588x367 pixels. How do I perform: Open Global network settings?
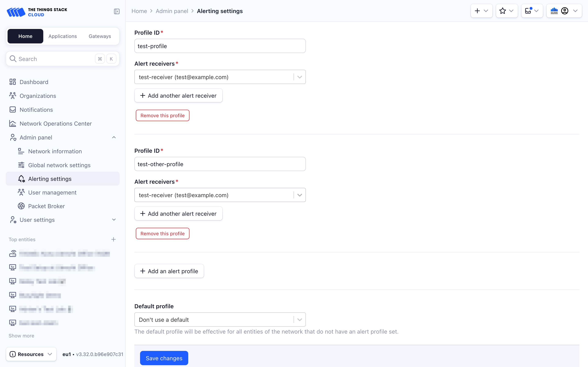59,165
